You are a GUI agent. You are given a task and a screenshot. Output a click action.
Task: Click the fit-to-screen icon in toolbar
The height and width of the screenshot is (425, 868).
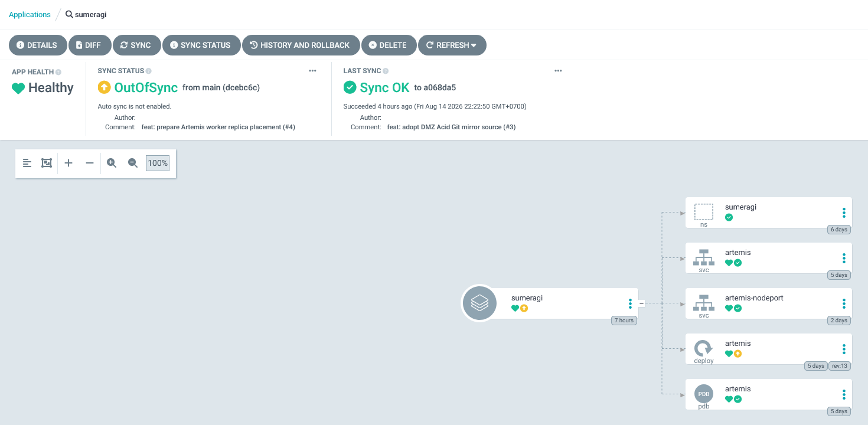47,163
